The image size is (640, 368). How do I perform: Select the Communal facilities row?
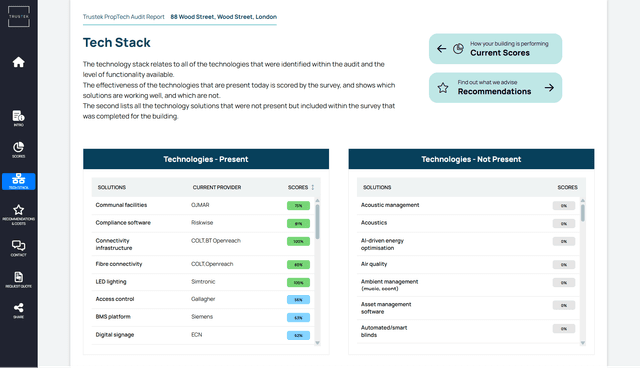click(x=203, y=206)
